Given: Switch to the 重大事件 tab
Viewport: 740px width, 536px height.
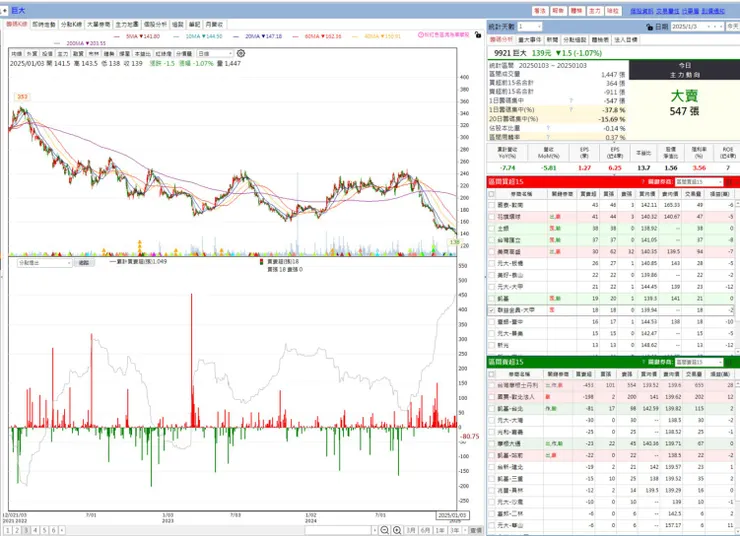Looking at the screenshot, I should pyautogui.click(x=530, y=40).
